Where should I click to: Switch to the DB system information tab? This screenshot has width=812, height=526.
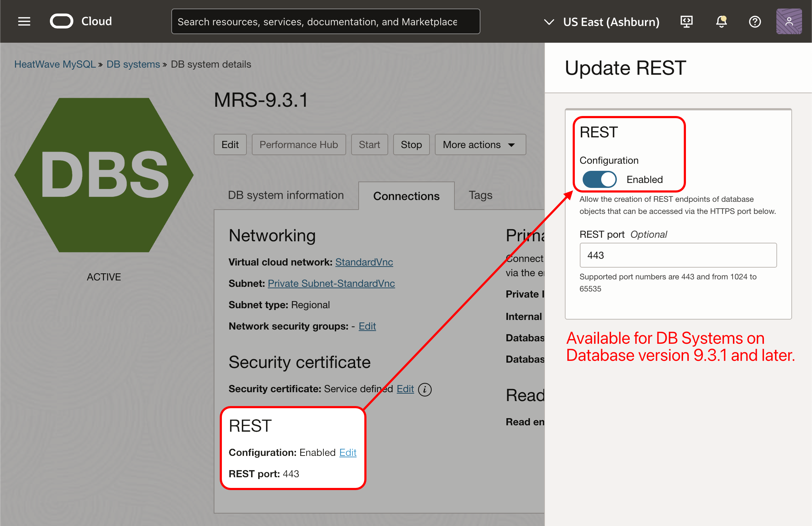[x=286, y=195]
